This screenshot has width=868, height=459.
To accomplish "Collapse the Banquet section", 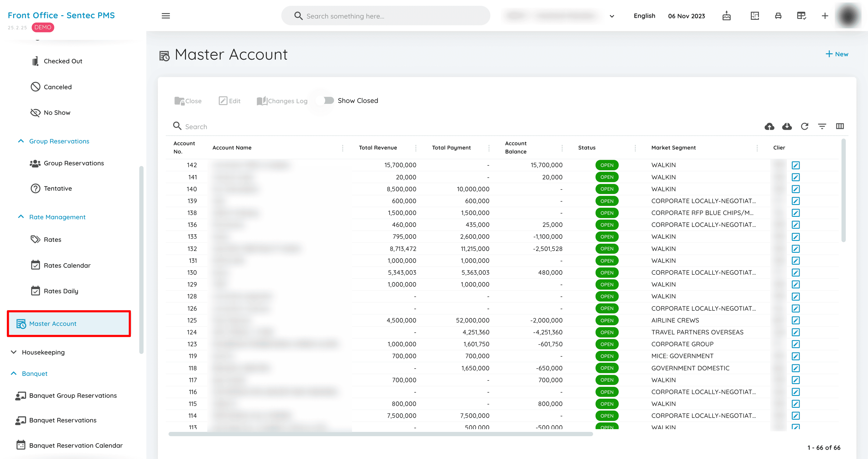I will [x=14, y=373].
